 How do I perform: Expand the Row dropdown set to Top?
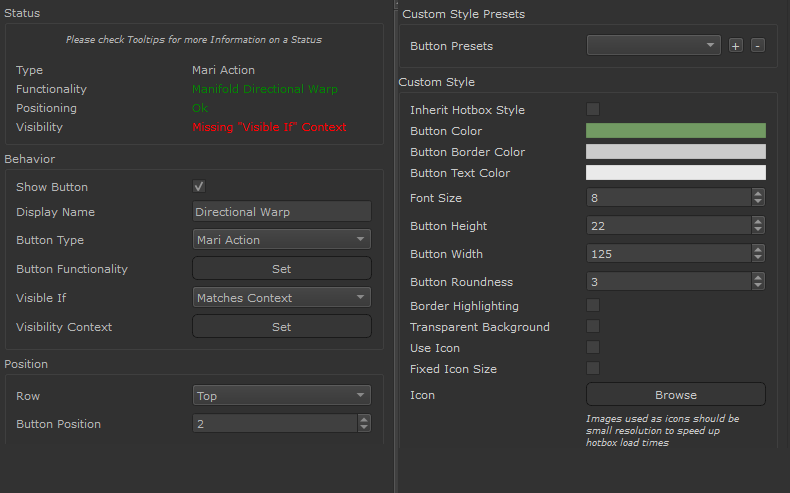pyautogui.click(x=281, y=396)
